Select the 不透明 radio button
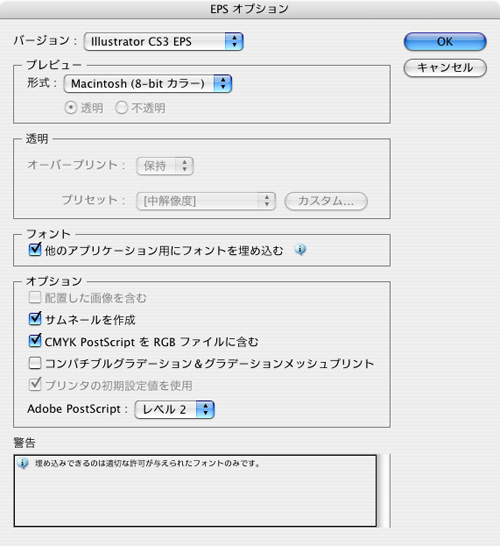Screen dimensions: 500x546 [x=121, y=108]
